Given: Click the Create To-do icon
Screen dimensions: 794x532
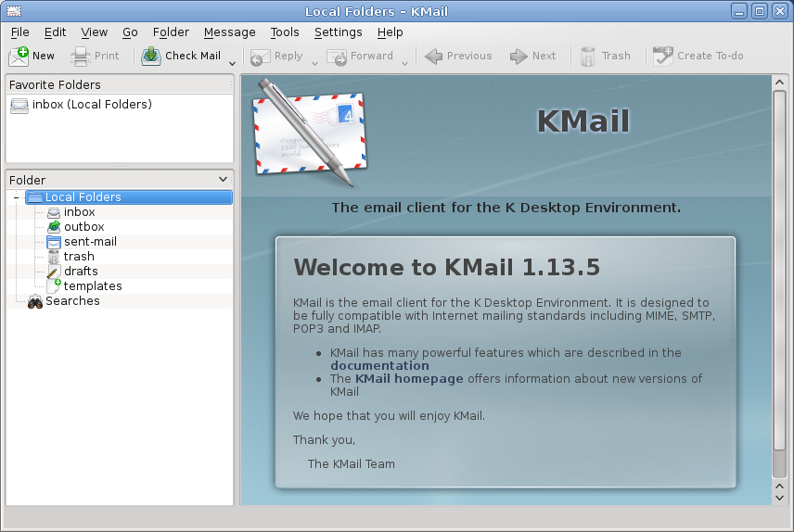Looking at the screenshot, I should point(663,57).
